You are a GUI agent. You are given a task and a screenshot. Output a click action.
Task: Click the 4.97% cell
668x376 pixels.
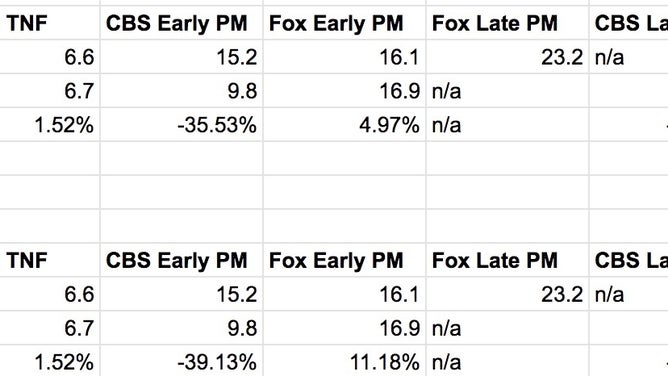[345, 125]
